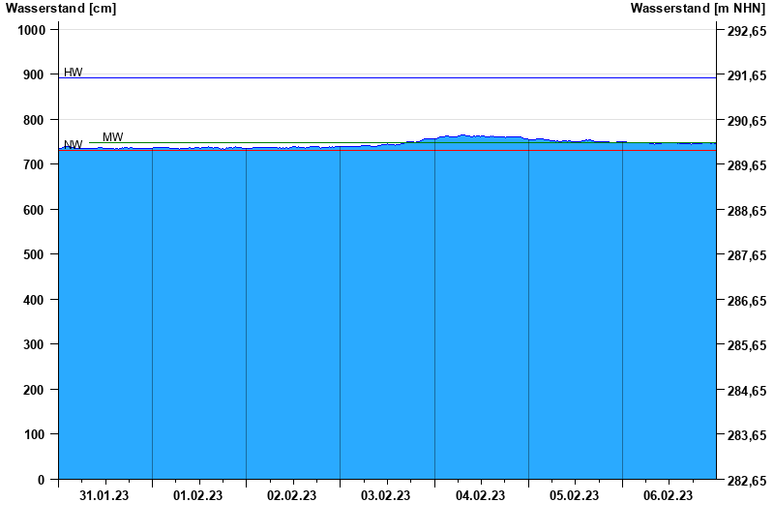Click the 900 cm tick label
The height and width of the screenshot is (532, 774).
coord(35,75)
